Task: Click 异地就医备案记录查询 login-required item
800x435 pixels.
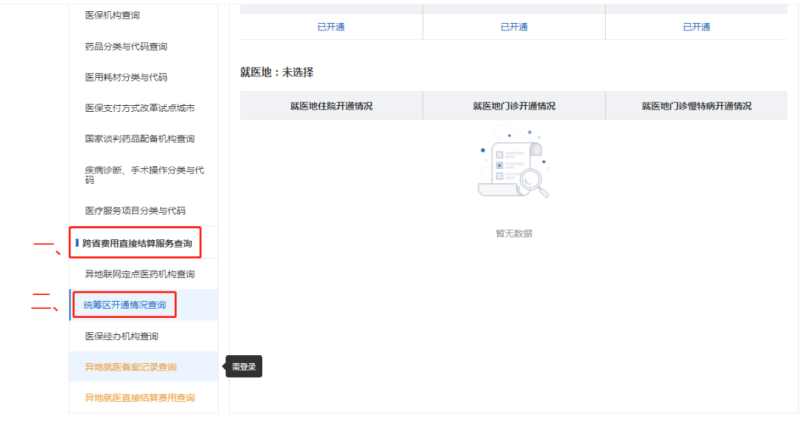Action: point(131,367)
